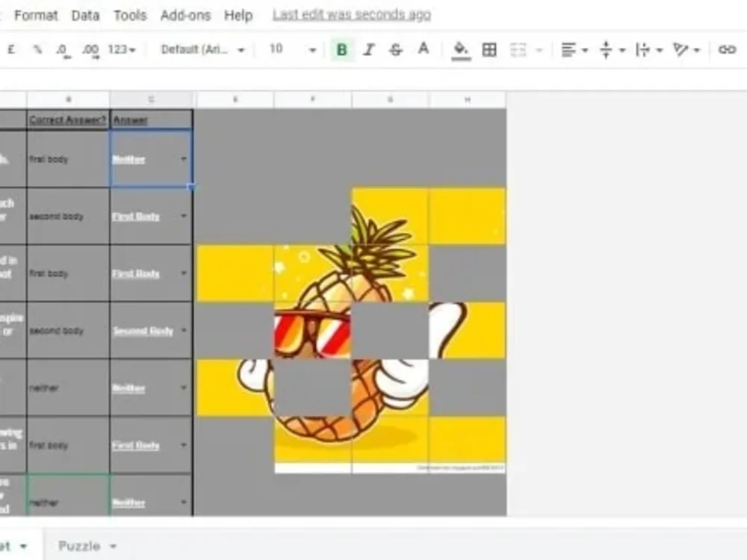The image size is (747, 560).
Task: Open the Data menu
Action: pos(85,15)
